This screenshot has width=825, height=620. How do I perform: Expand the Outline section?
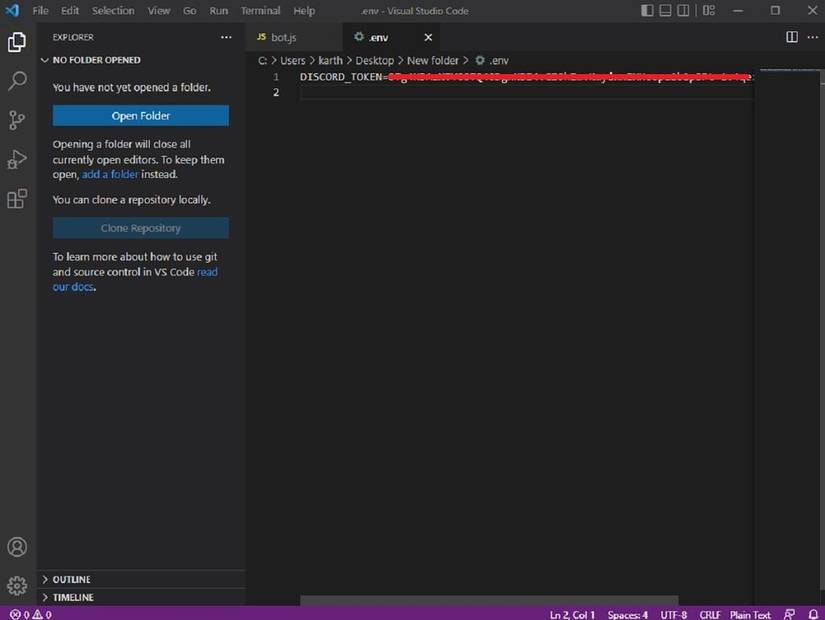click(71, 579)
